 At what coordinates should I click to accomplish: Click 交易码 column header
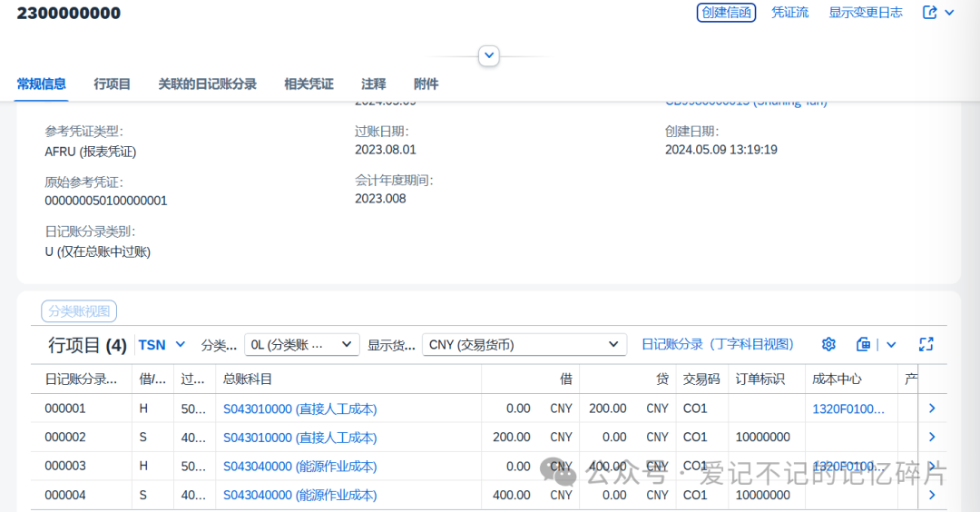click(x=701, y=379)
